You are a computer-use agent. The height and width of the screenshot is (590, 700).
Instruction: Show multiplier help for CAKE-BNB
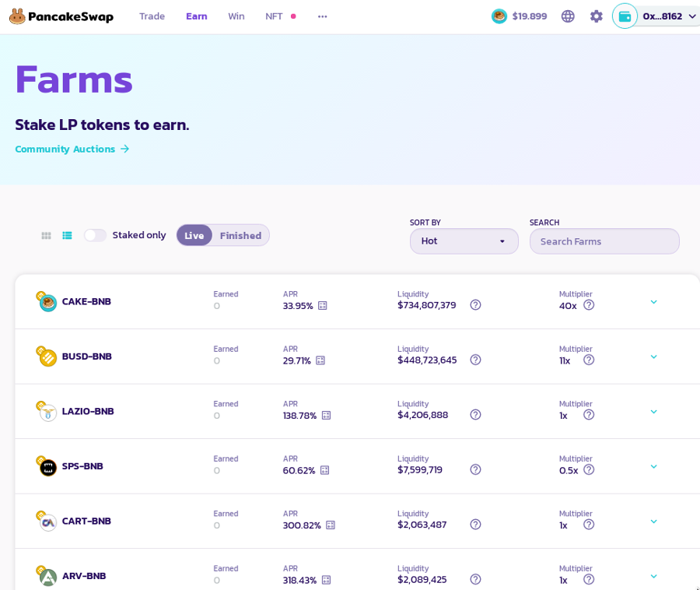[x=589, y=305]
